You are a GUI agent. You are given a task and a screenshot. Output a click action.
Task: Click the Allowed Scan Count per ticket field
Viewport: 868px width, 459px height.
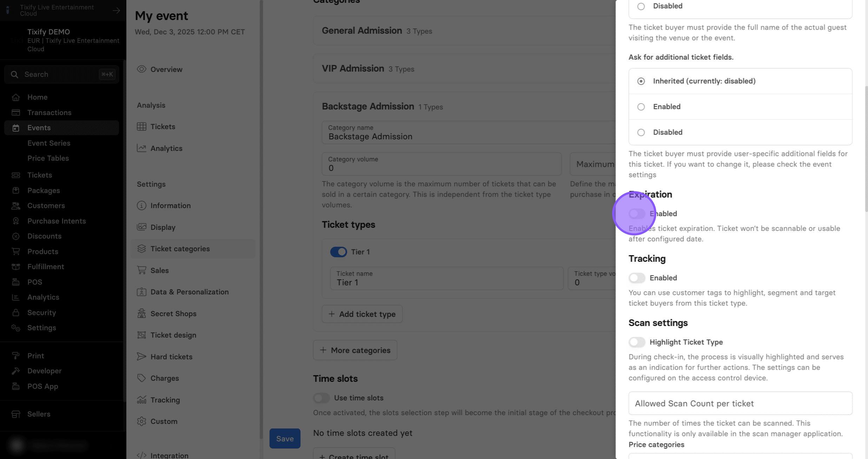coord(740,404)
